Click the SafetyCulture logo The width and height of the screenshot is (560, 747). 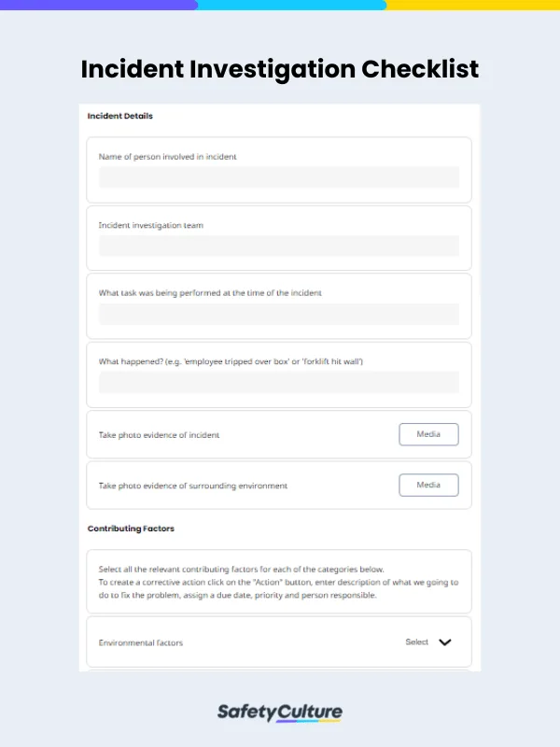pos(280,712)
